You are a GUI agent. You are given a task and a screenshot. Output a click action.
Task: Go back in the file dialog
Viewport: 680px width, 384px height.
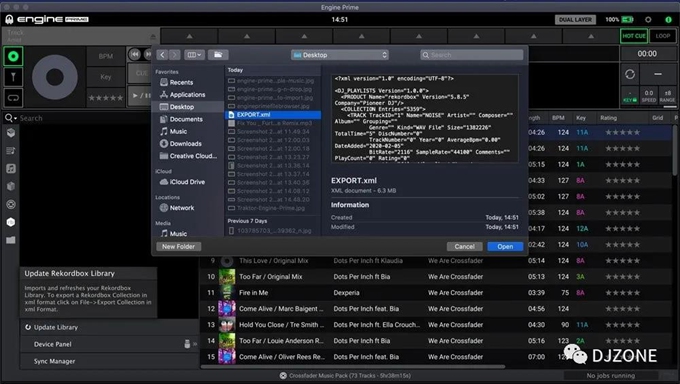click(x=162, y=55)
